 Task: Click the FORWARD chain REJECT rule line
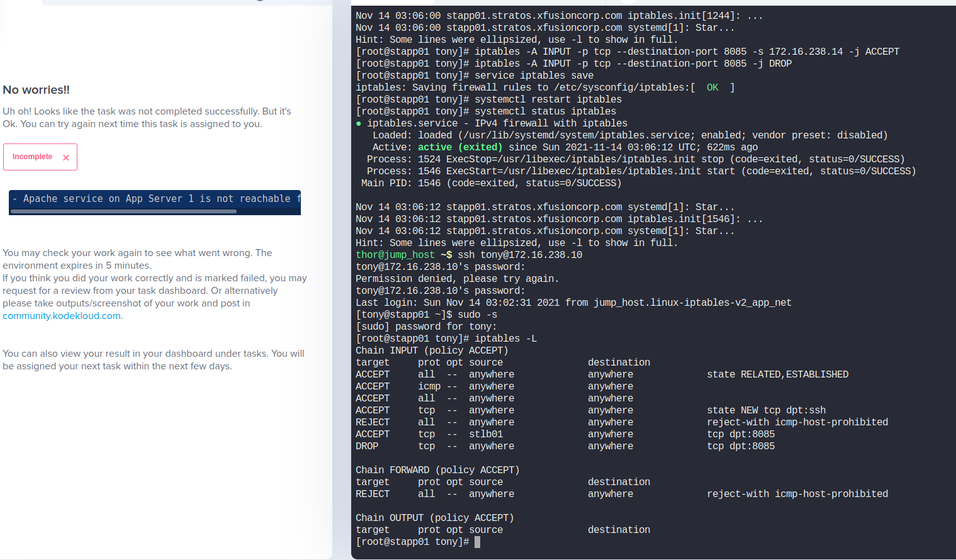622,494
